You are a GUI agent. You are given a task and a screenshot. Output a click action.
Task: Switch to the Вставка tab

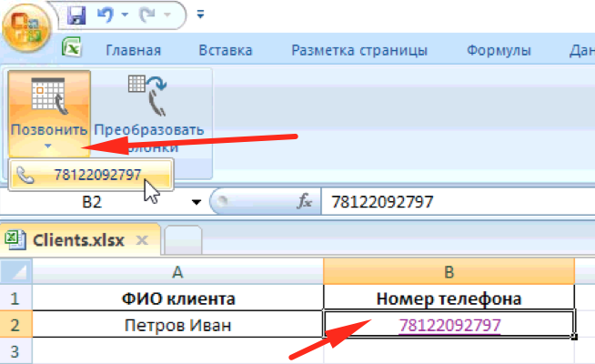[x=226, y=50]
